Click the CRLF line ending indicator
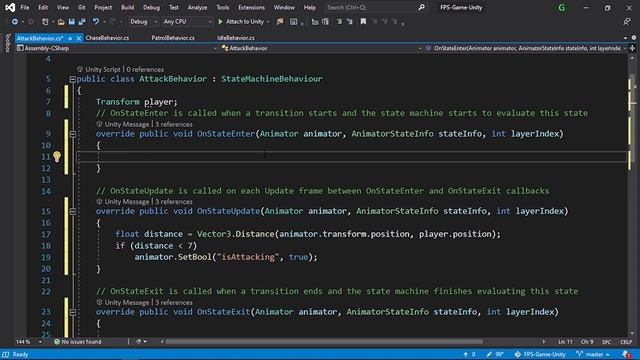640x360 pixels. click(626, 342)
